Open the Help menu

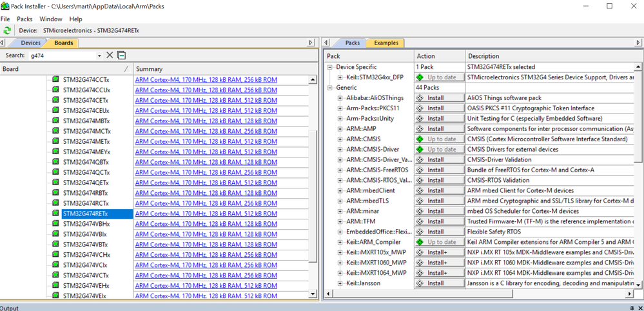point(75,19)
